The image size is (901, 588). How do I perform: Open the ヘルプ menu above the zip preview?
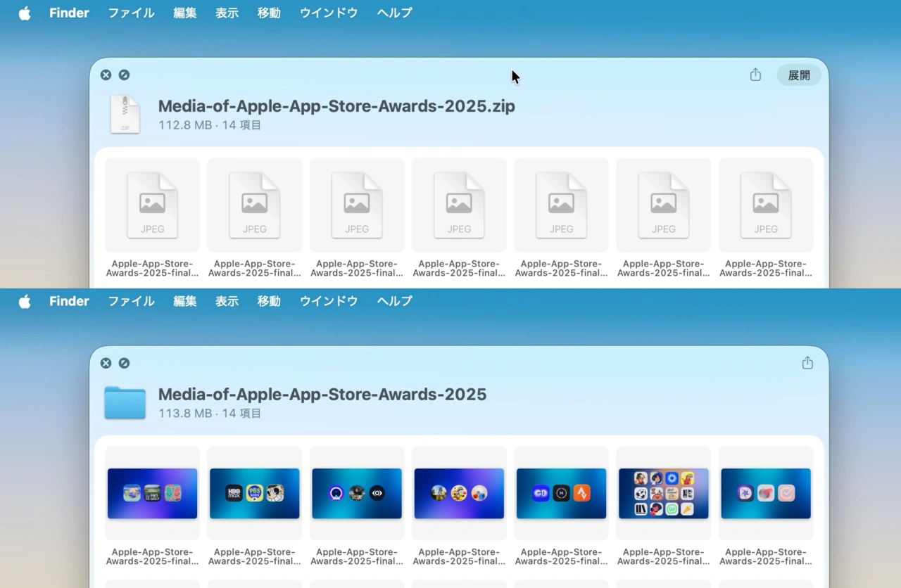coord(394,13)
